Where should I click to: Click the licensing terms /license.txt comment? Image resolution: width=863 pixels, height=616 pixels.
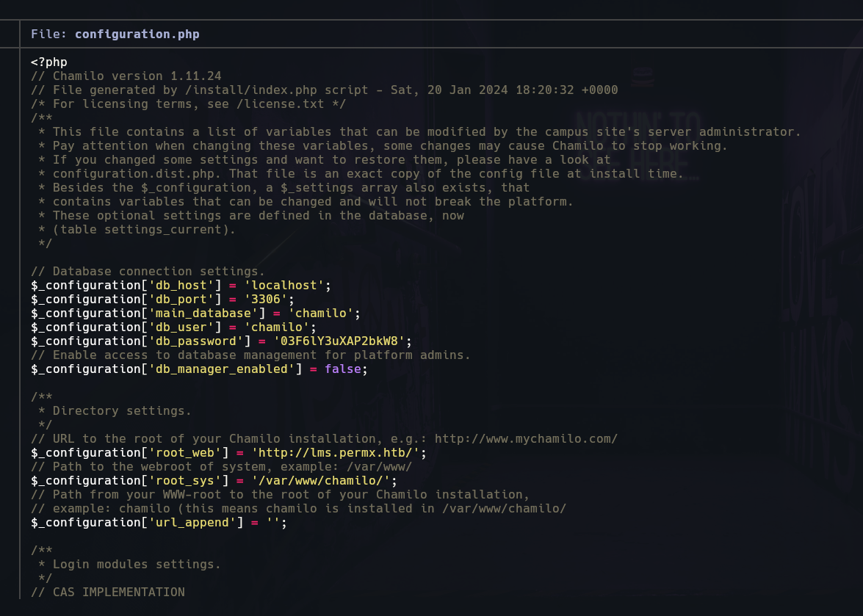tap(188, 104)
